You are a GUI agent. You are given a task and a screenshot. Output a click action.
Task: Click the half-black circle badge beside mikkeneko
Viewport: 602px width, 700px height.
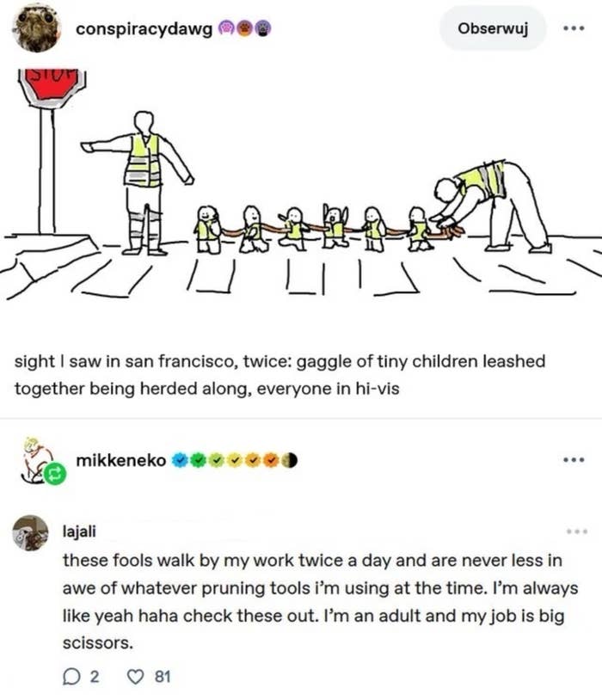tap(291, 461)
